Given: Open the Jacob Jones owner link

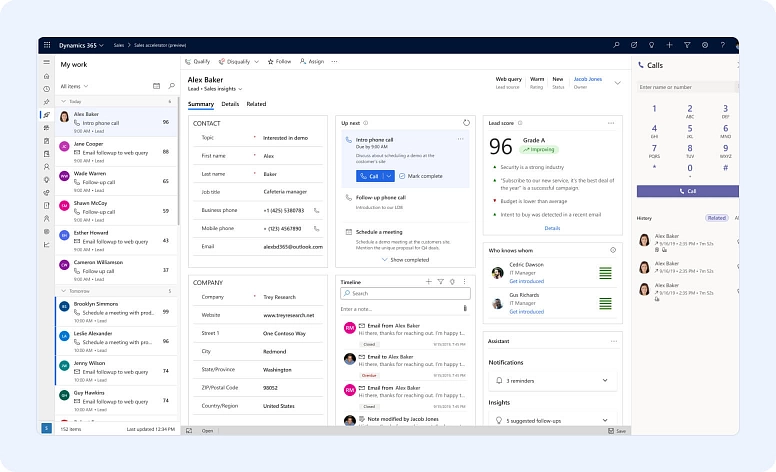Looking at the screenshot, I should click(587, 79).
